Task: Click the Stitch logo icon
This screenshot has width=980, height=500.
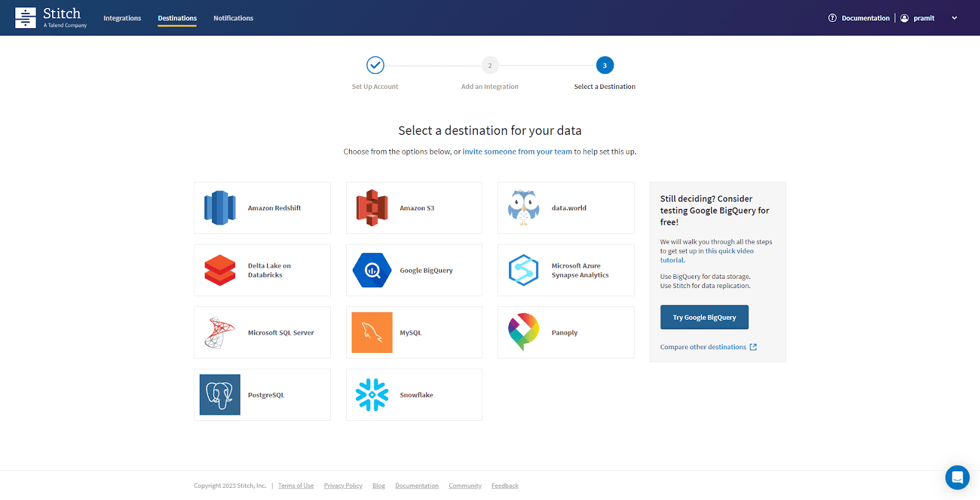Action: click(x=25, y=18)
